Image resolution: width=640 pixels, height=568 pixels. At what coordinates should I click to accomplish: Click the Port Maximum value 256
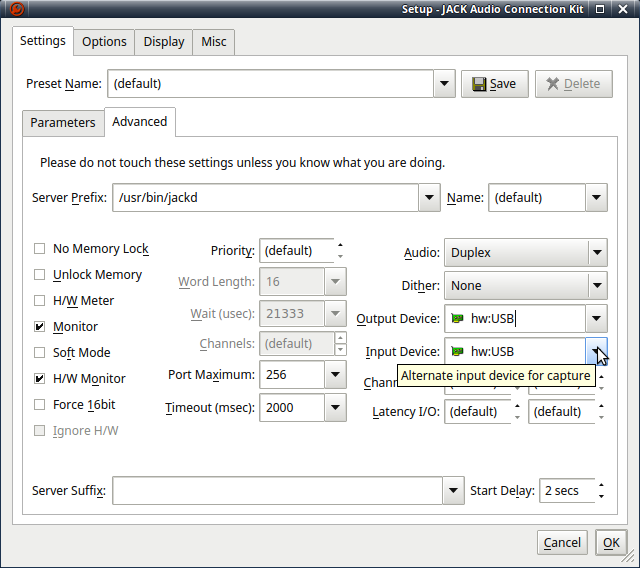point(292,375)
